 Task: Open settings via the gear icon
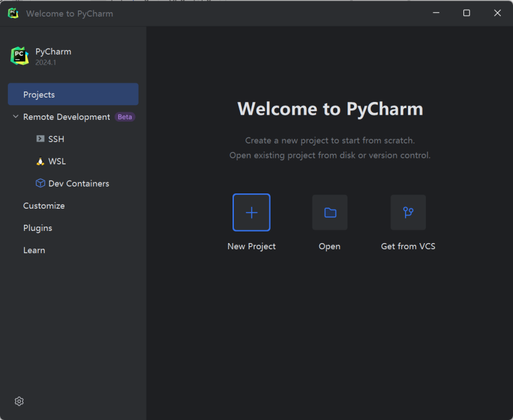click(x=19, y=401)
